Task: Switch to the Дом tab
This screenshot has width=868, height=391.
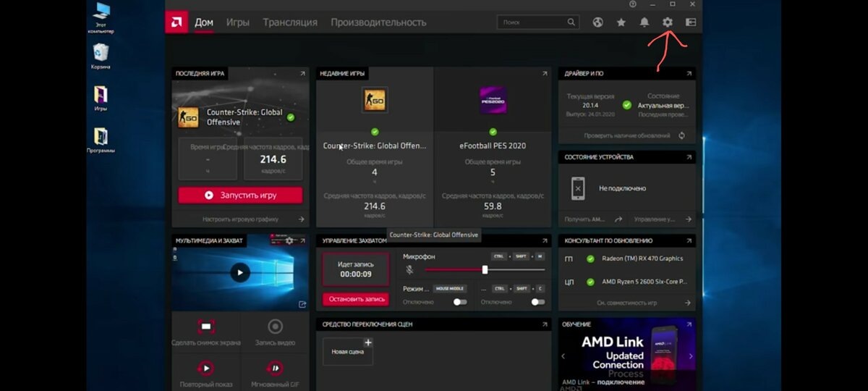Action: [x=204, y=22]
